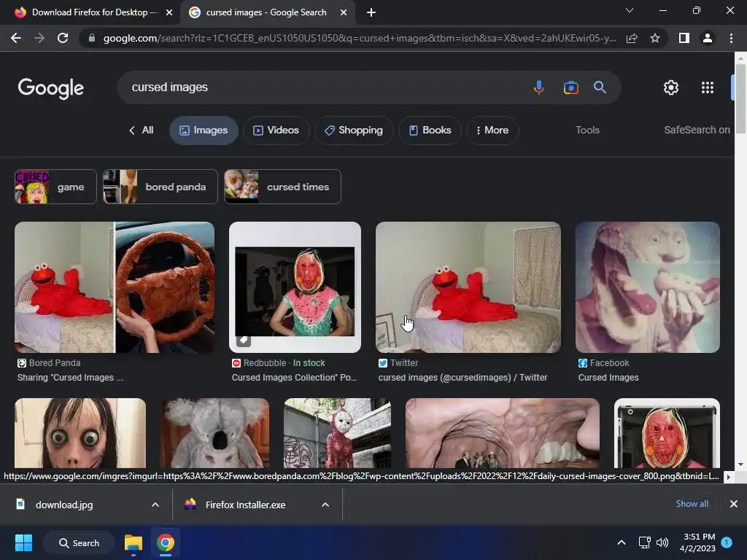Open the search Tools options
Viewport: 747px width, 560px height.
[x=587, y=130]
